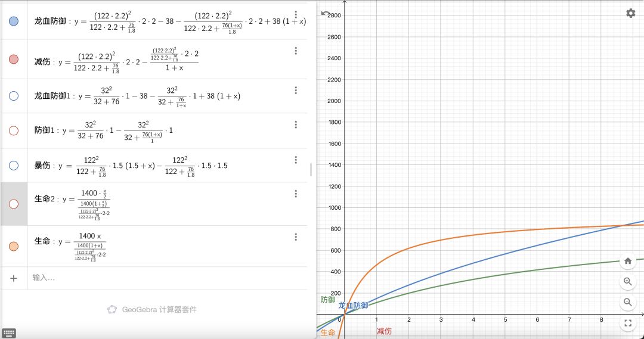Show the 生命2 function graph
Image resolution: width=644 pixels, height=339 pixels.
coord(14,204)
